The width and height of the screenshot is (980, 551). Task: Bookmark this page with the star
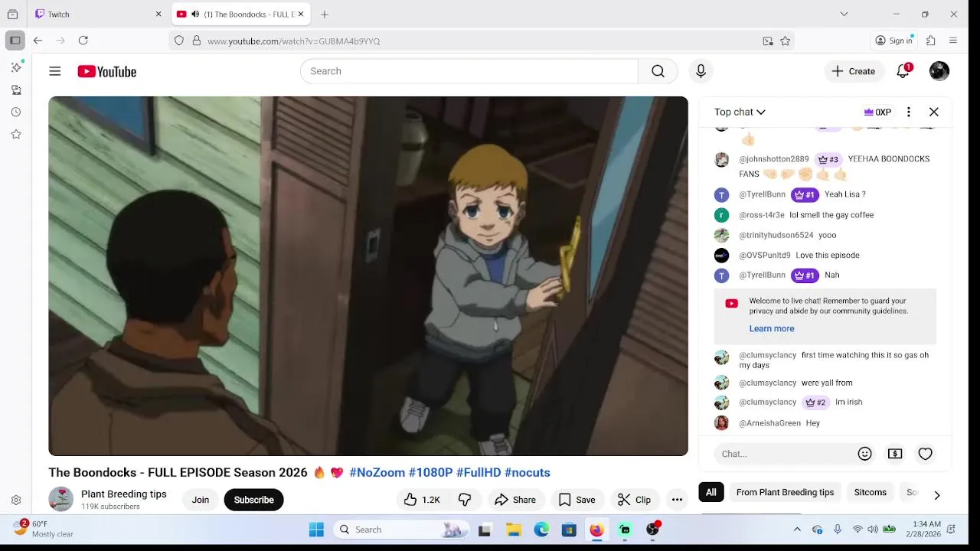click(785, 41)
